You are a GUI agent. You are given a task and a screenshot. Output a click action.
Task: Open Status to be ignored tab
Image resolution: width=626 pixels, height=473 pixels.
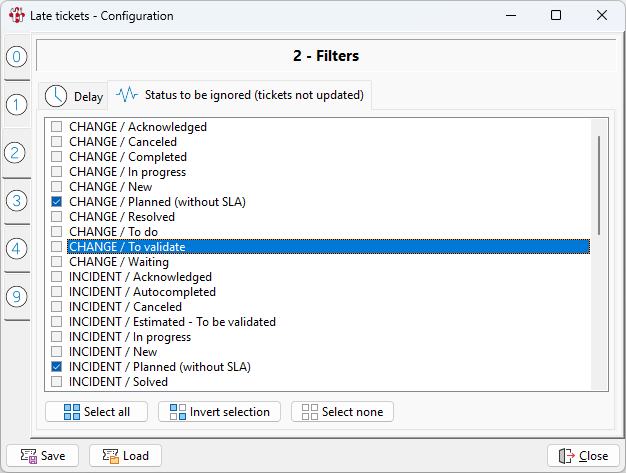tap(240, 95)
